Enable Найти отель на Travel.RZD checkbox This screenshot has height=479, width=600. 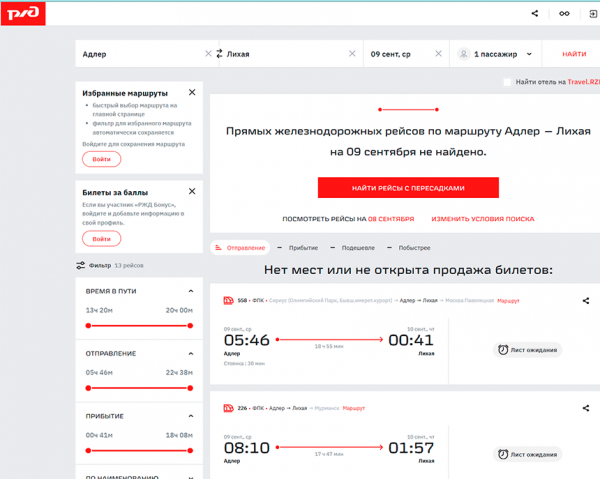coord(507,82)
